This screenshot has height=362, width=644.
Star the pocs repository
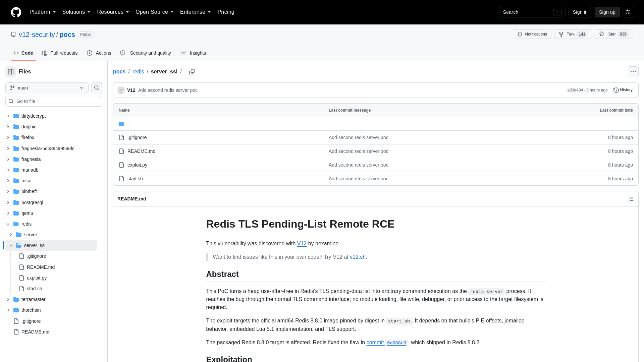click(614, 34)
